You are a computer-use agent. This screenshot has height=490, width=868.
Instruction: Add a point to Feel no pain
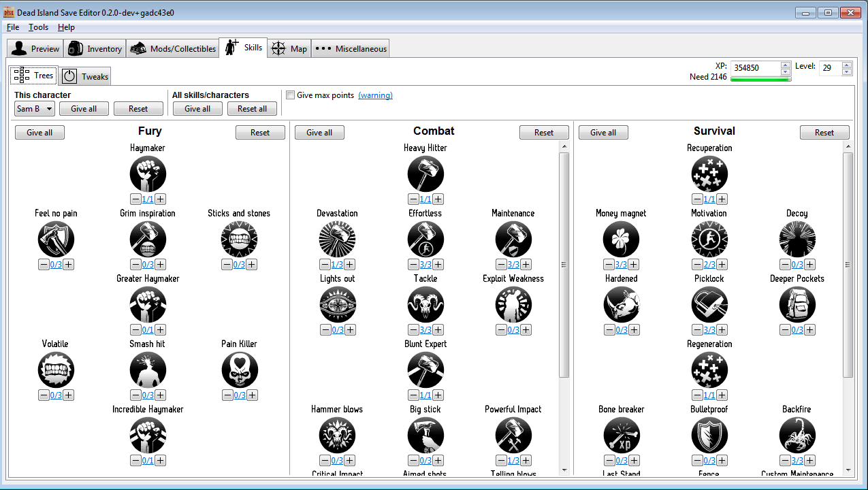point(68,264)
